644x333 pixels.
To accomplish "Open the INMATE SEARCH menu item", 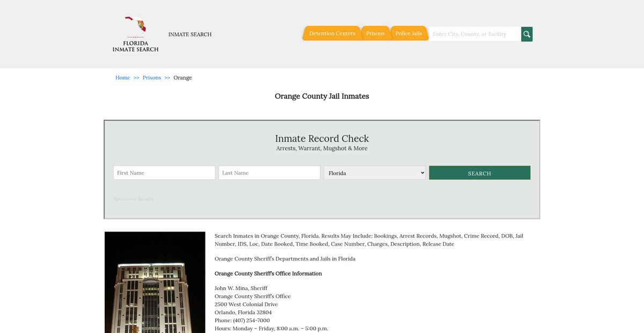I will 190,34.
